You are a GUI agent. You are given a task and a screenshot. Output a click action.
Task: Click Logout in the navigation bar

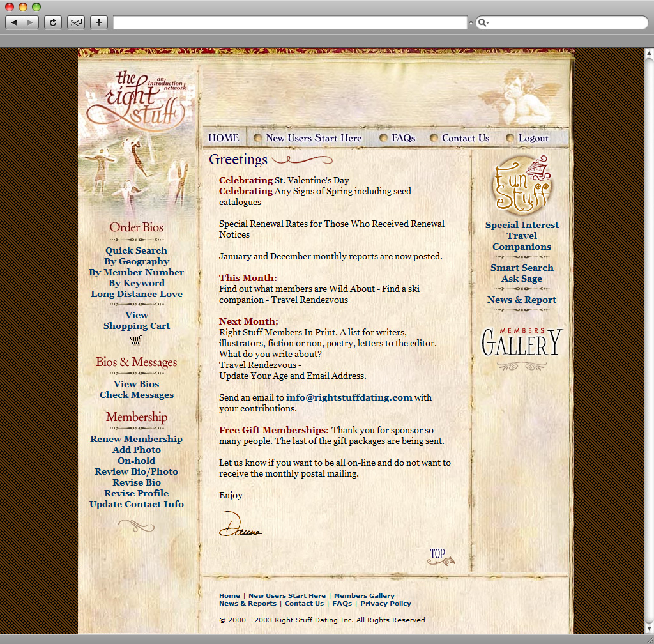point(533,138)
